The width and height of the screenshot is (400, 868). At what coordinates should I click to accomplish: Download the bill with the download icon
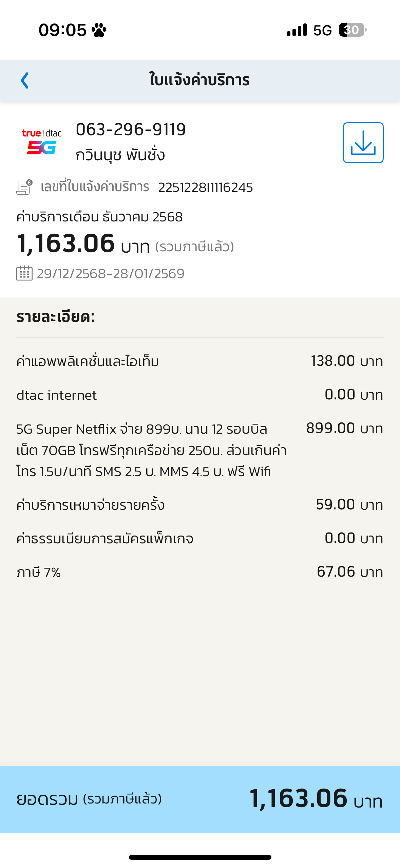(363, 143)
